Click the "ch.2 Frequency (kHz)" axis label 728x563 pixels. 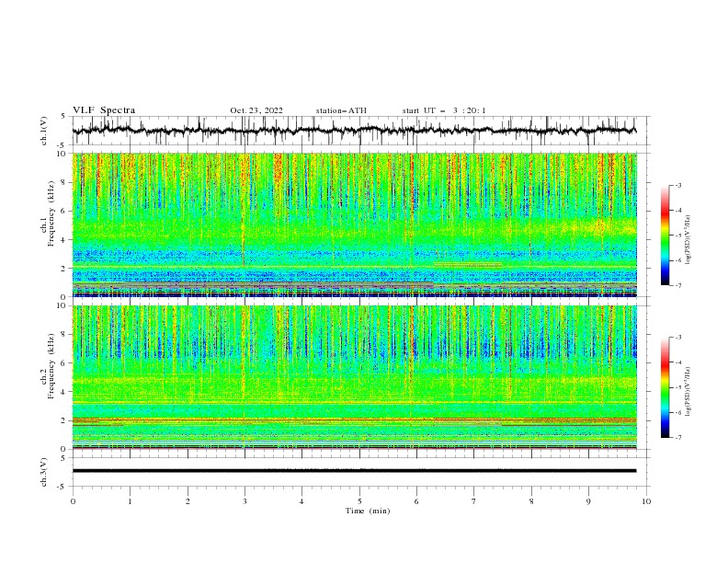48,364
